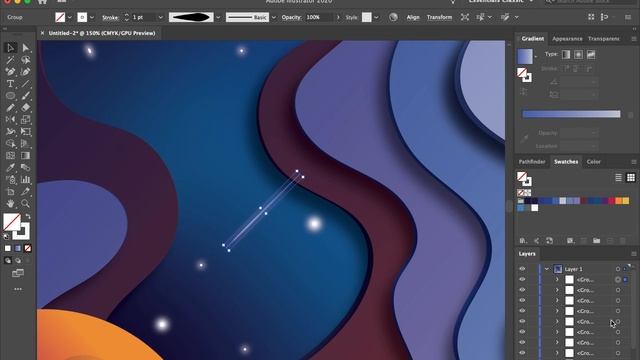Viewport: 640px width, 360px height.
Task: Select the Mesh tool
Action: click(10, 156)
